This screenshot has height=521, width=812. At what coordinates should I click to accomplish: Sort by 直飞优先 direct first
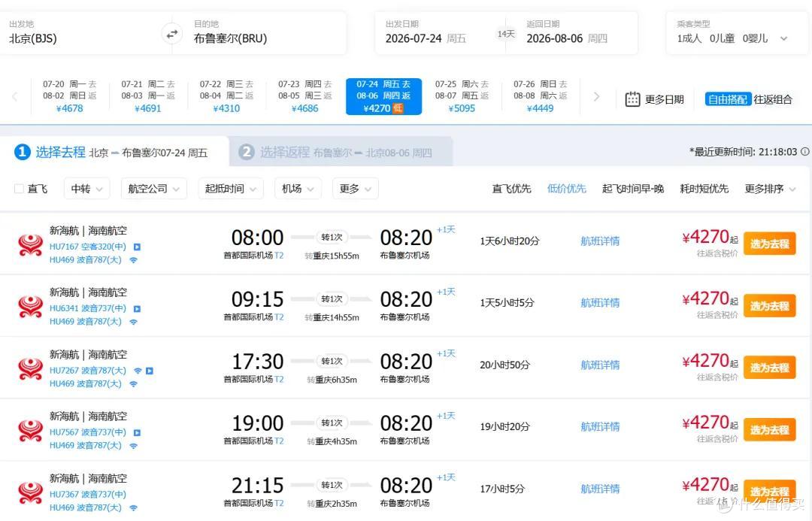point(512,189)
